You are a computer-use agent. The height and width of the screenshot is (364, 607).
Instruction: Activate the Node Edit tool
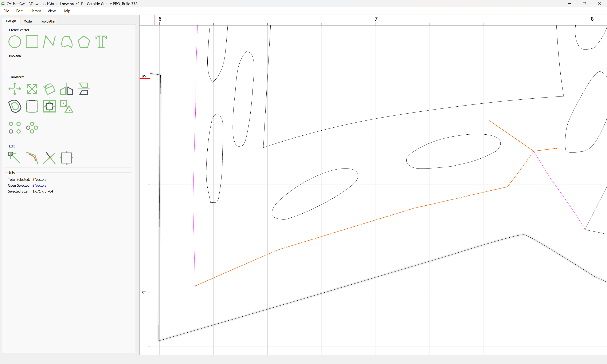click(x=15, y=158)
